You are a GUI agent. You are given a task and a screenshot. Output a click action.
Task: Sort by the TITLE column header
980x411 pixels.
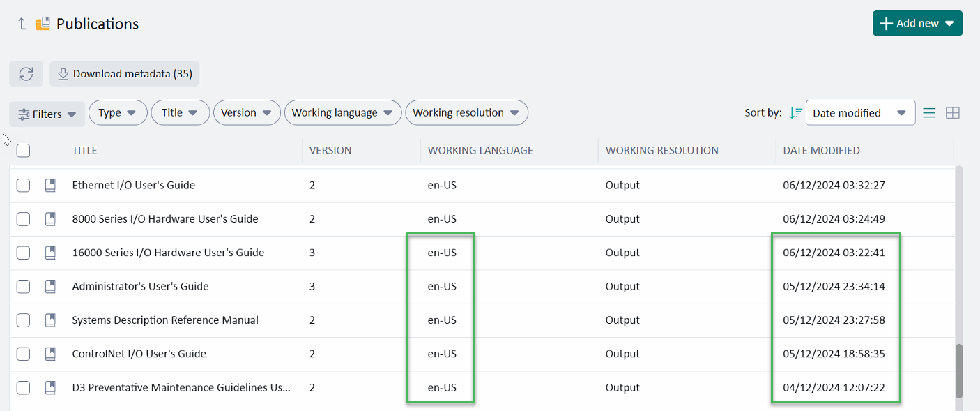[x=85, y=150]
